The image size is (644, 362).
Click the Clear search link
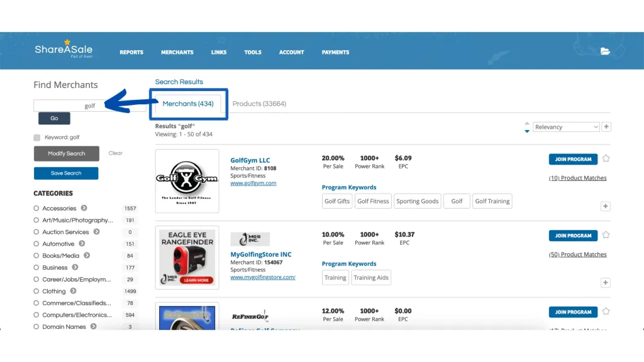(116, 153)
